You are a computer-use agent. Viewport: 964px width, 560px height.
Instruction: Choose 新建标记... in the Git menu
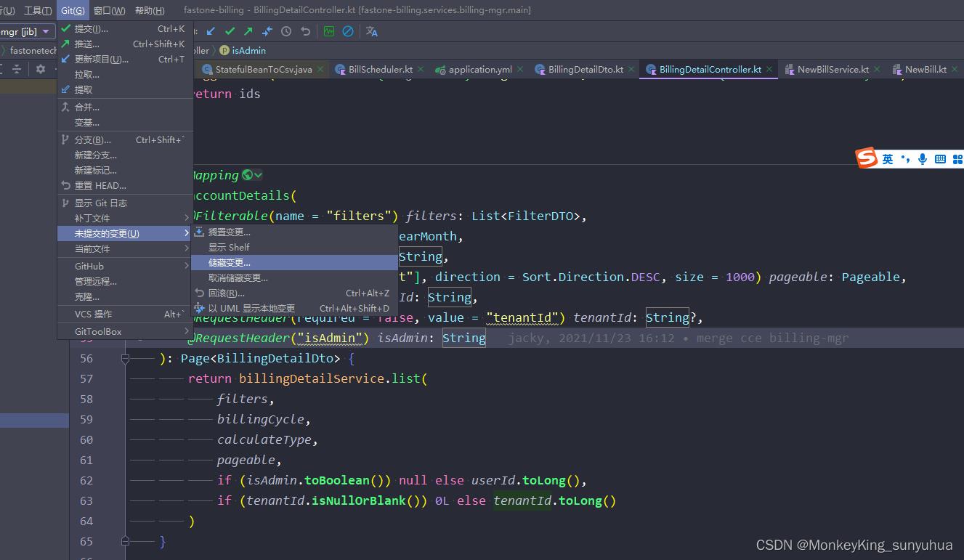pos(125,171)
